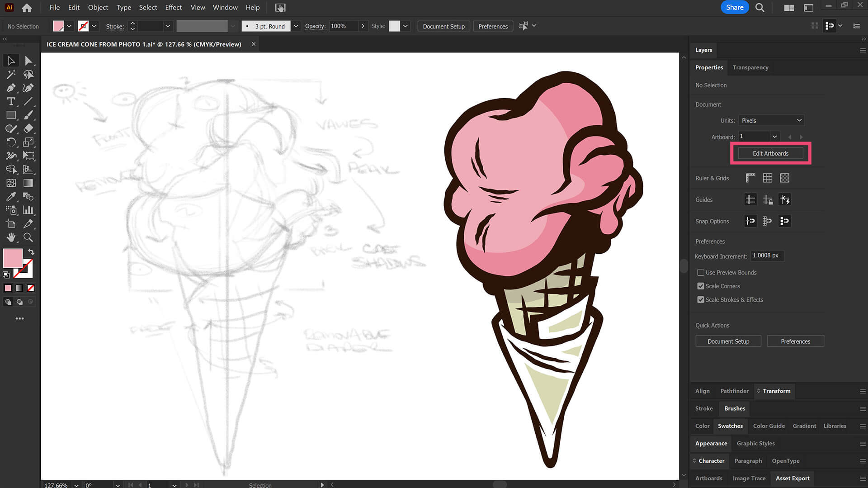Image resolution: width=868 pixels, height=488 pixels.
Task: Select the Direct Selection tool
Action: [28, 61]
